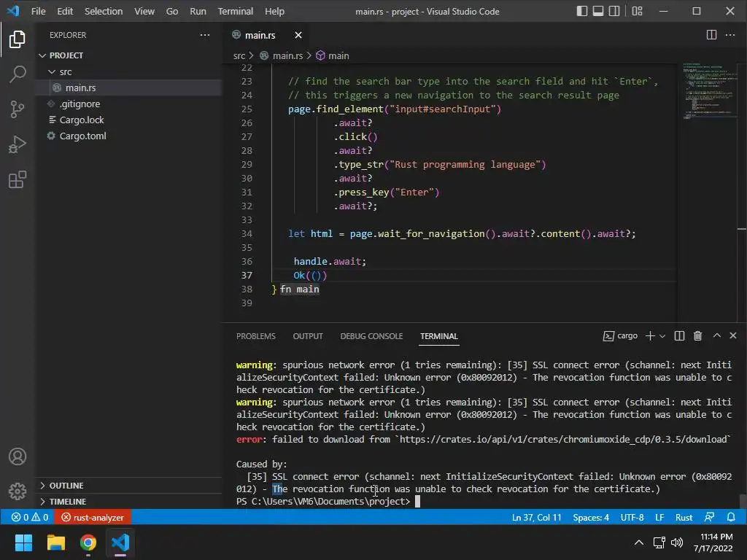Click the Accounts icon in activity bar
The width and height of the screenshot is (747, 560).
coord(18,457)
